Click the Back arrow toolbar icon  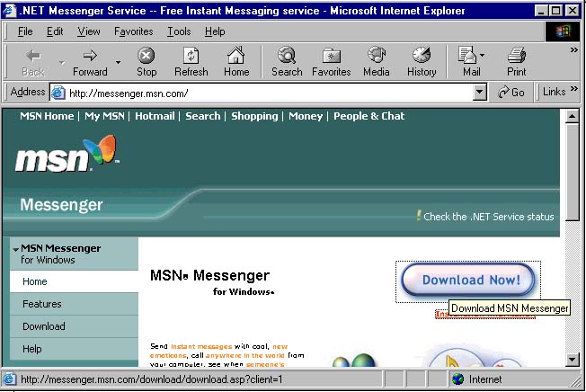(33, 56)
